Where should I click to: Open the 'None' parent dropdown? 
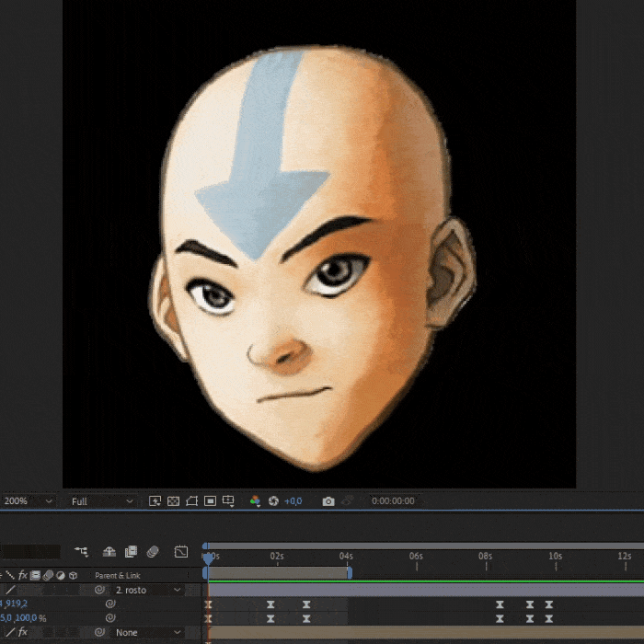click(x=148, y=633)
